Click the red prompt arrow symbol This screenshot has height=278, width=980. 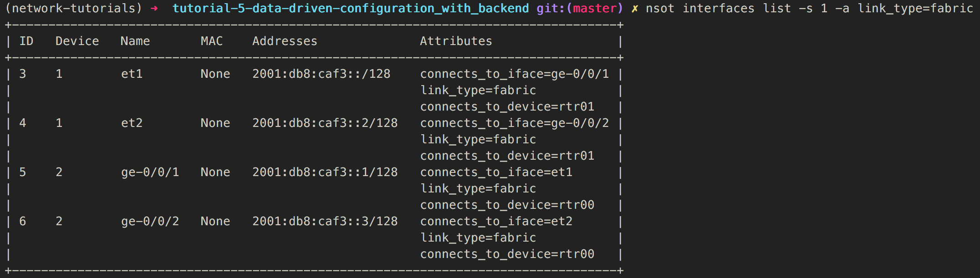(154, 9)
